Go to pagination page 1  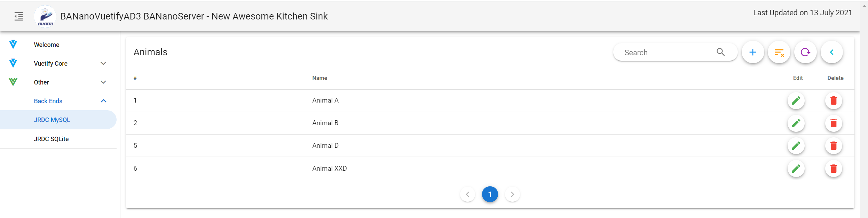[x=490, y=194]
